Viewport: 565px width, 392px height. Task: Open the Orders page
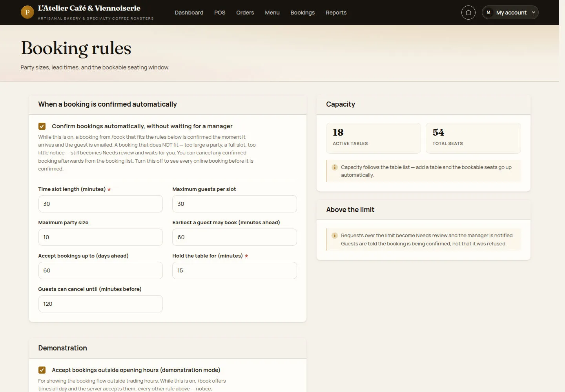[x=245, y=13]
